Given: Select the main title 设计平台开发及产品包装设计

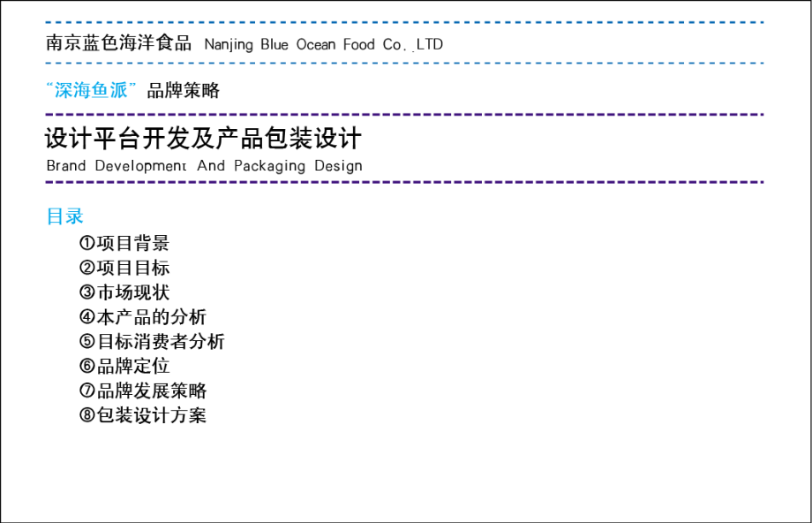Looking at the screenshot, I should click(x=201, y=138).
